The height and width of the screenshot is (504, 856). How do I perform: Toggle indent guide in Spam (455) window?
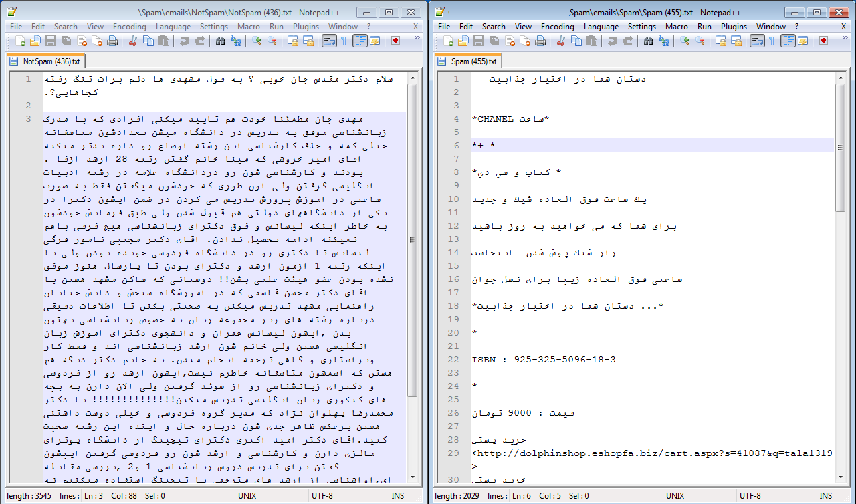coord(788,41)
